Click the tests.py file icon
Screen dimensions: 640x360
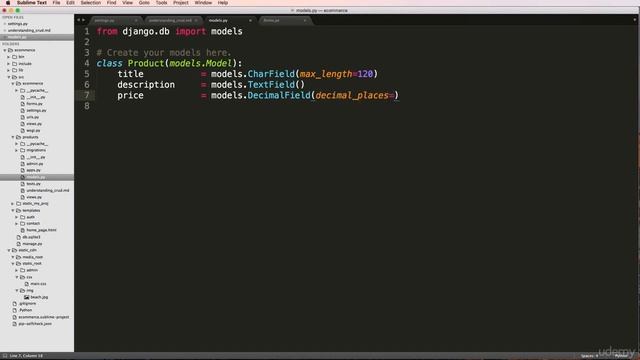tap(22, 184)
